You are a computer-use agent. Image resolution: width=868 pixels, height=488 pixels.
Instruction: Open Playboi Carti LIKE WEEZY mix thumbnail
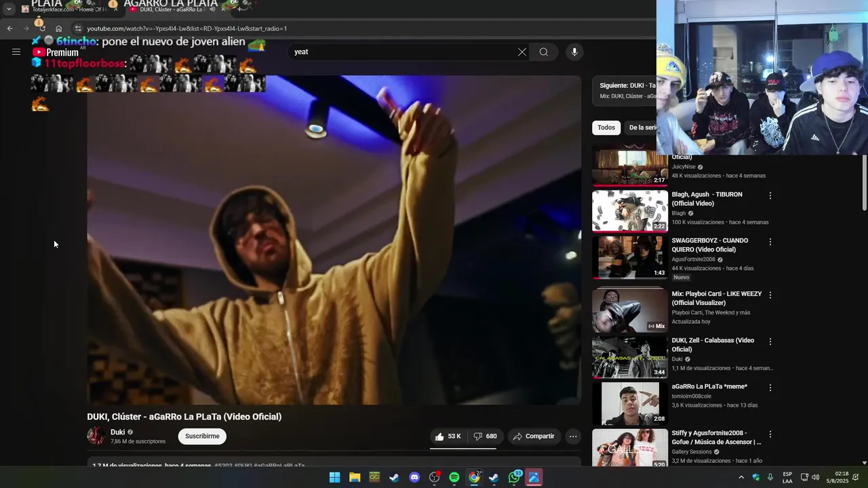(x=630, y=311)
